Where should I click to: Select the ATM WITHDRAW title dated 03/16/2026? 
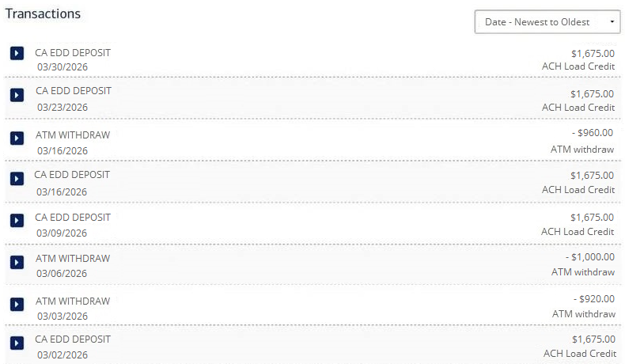pyautogui.click(x=73, y=135)
